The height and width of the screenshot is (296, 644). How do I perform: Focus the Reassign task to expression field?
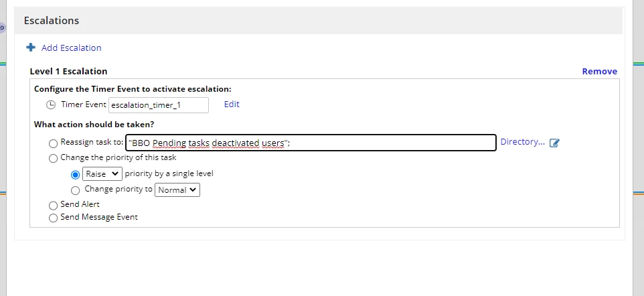pyautogui.click(x=311, y=143)
